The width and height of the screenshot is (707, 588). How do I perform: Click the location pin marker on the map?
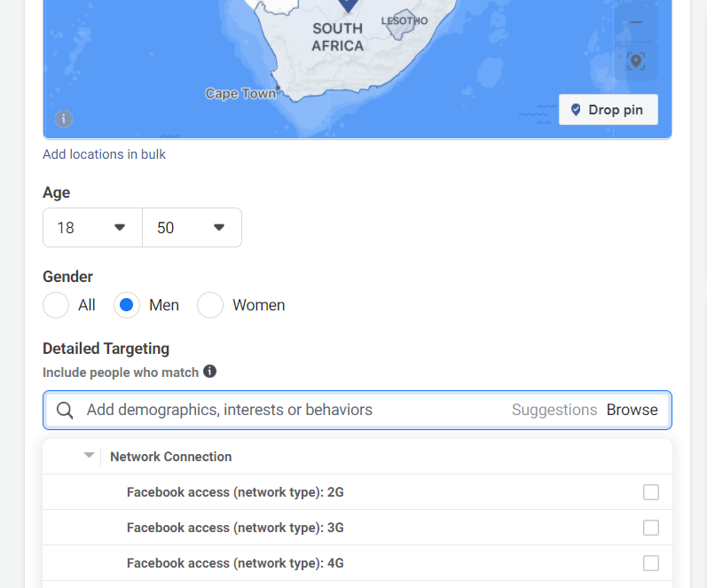pos(348,5)
